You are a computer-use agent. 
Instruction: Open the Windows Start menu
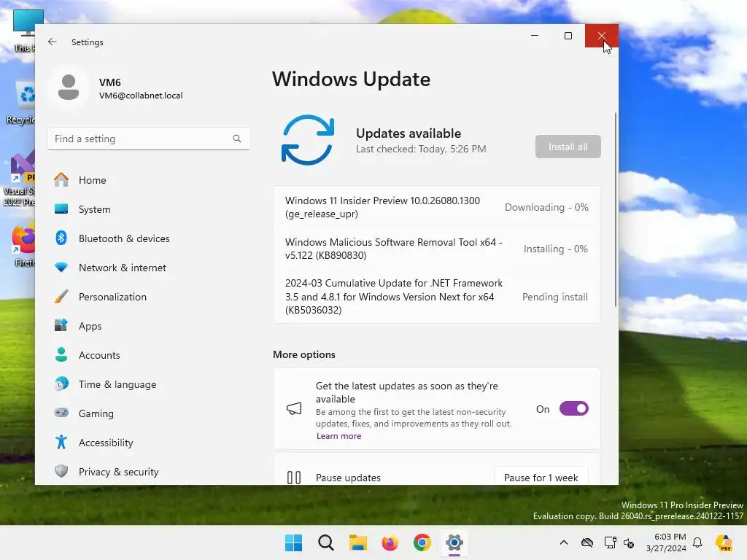click(x=293, y=542)
